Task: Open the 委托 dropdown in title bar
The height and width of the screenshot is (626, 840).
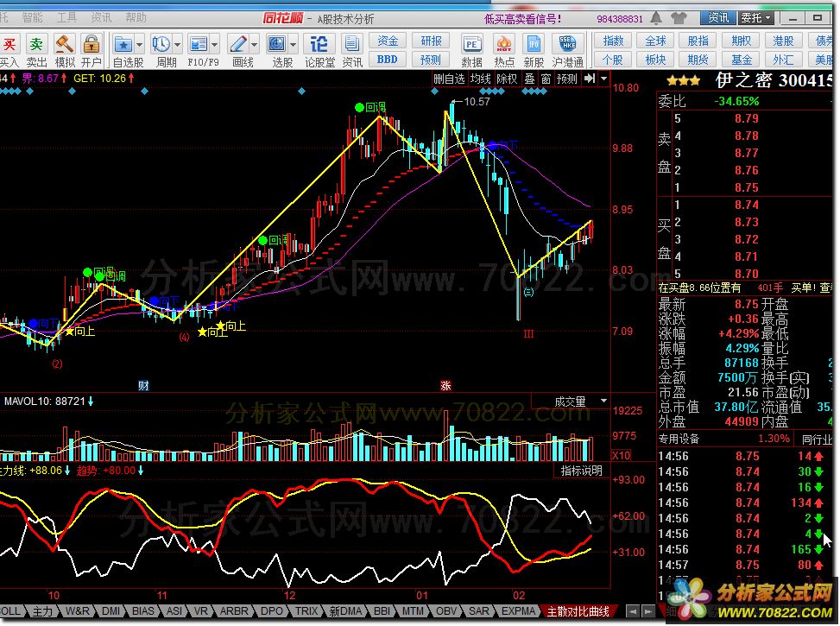Action: (x=755, y=18)
